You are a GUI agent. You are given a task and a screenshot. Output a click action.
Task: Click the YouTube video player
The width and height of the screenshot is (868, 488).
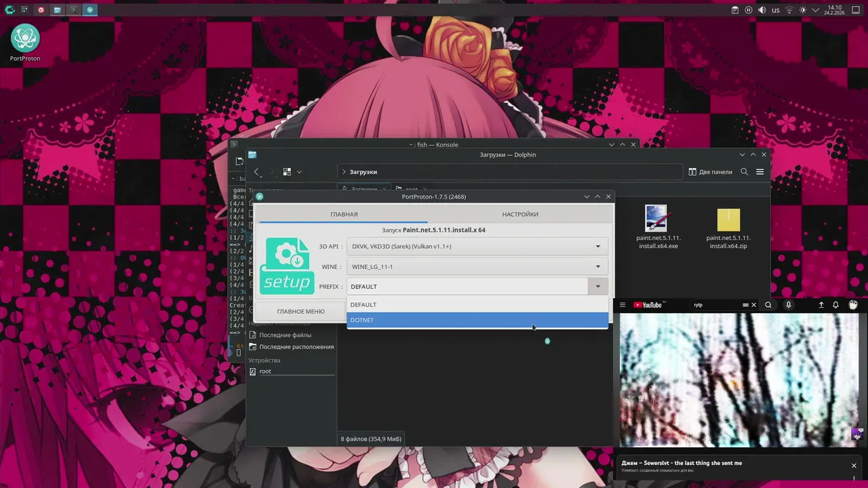(x=739, y=380)
